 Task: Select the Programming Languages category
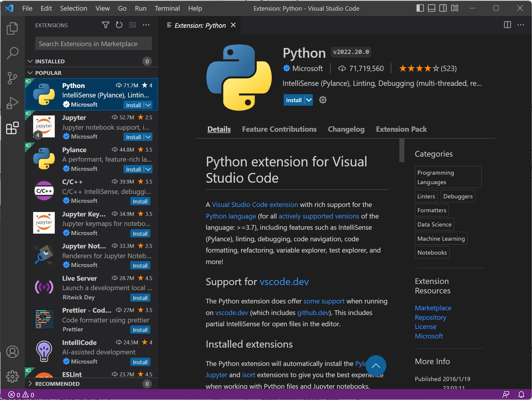tap(448, 177)
